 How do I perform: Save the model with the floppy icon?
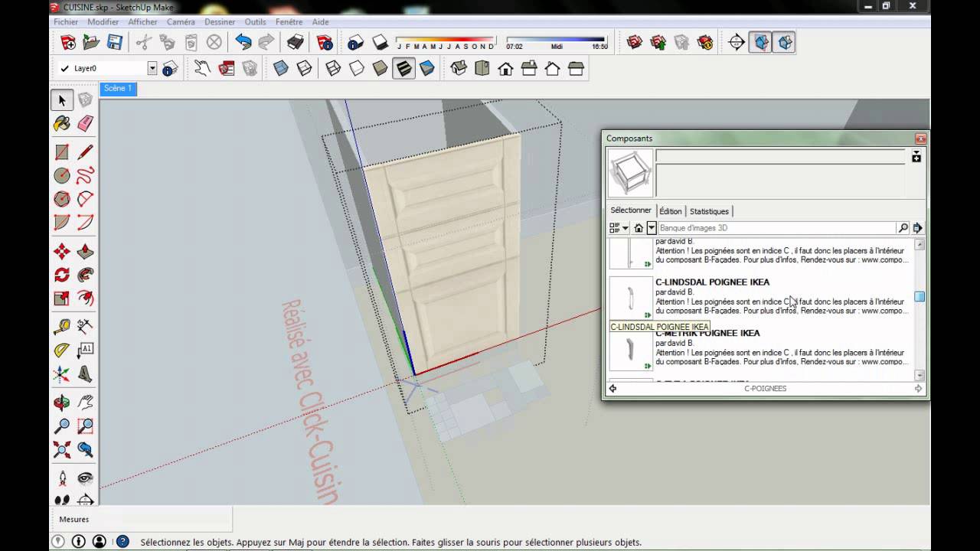click(x=115, y=42)
